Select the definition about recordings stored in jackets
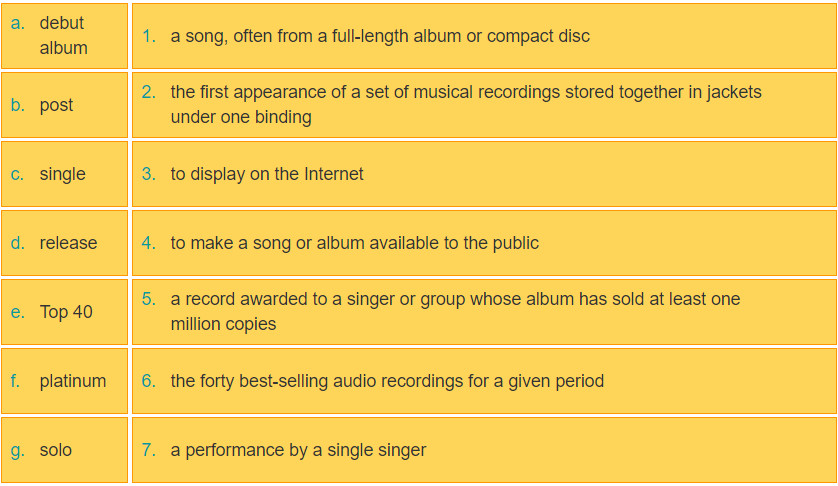The height and width of the screenshot is (486, 838). pyautogui.click(x=465, y=104)
